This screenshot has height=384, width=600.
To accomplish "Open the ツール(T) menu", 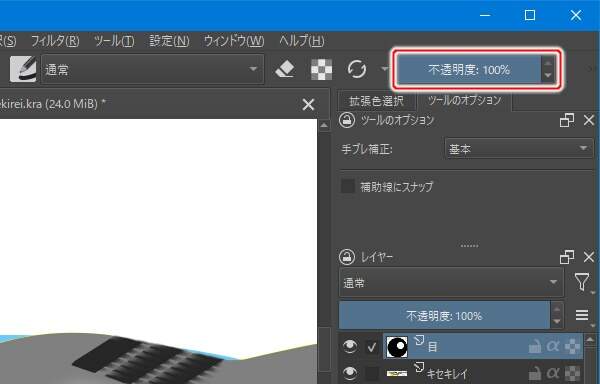I will [x=114, y=41].
